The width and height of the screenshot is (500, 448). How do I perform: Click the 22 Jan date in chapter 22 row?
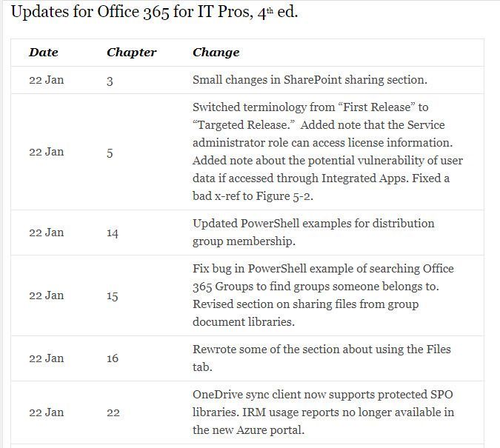click(46, 412)
